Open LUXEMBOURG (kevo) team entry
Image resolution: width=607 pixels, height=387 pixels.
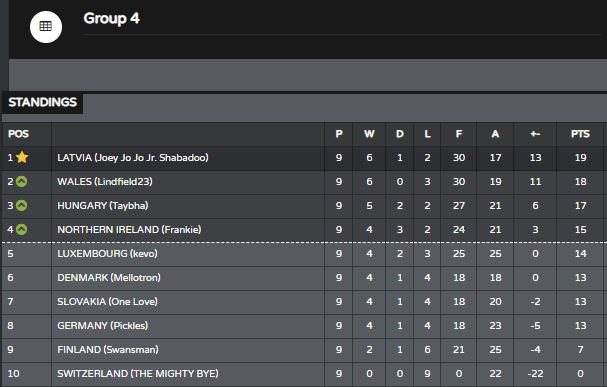coord(107,253)
